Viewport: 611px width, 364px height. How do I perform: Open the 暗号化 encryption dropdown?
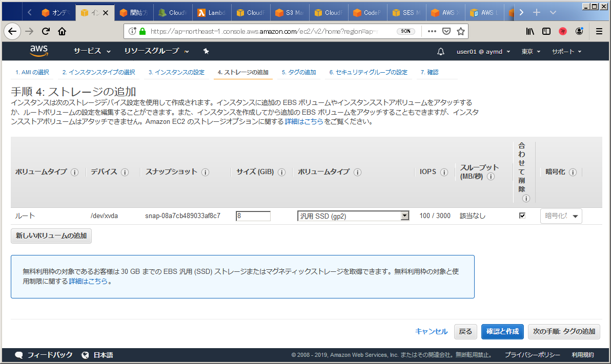pos(561,216)
